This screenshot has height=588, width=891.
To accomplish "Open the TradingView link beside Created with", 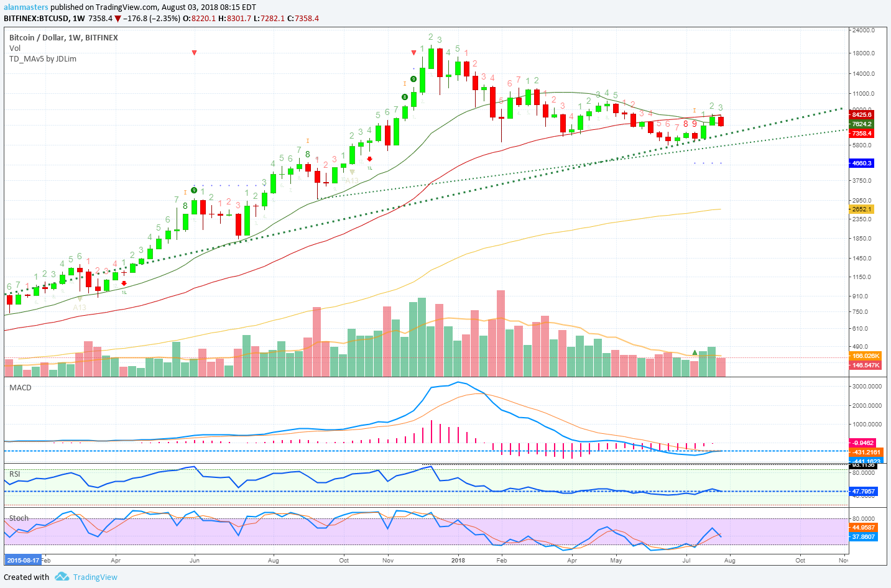I will click(x=95, y=577).
